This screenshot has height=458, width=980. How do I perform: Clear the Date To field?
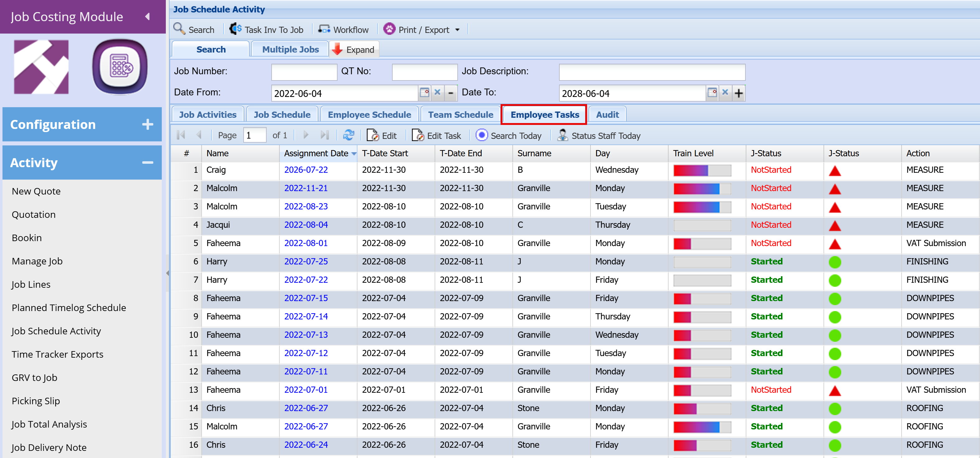pyautogui.click(x=725, y=92)
